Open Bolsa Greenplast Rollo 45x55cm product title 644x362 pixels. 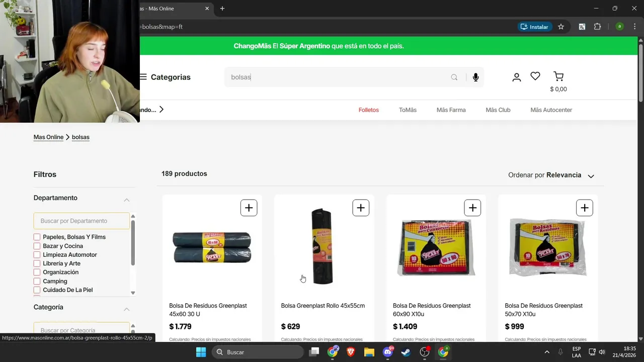(323, 306)
